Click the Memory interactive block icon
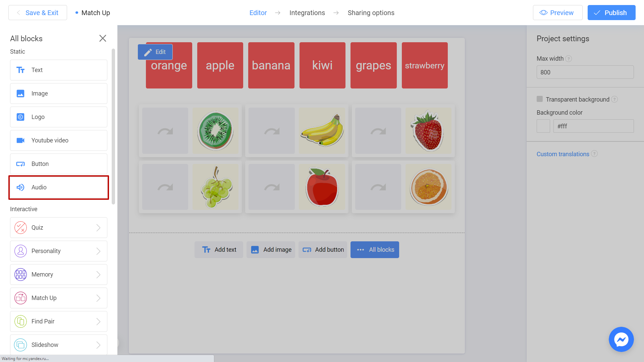This screenshot has width=644, height=362. point(20,275)
